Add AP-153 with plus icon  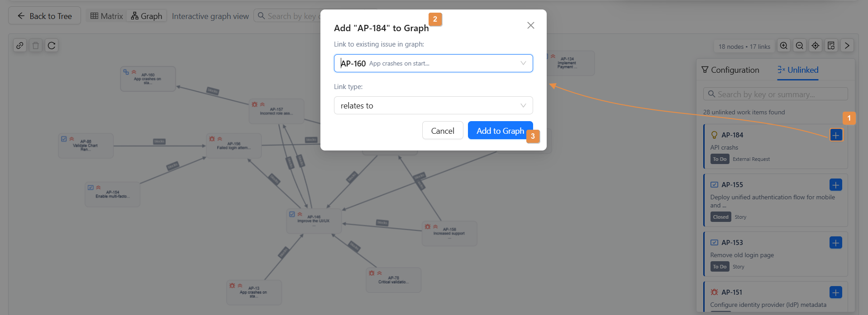[836, 242]
